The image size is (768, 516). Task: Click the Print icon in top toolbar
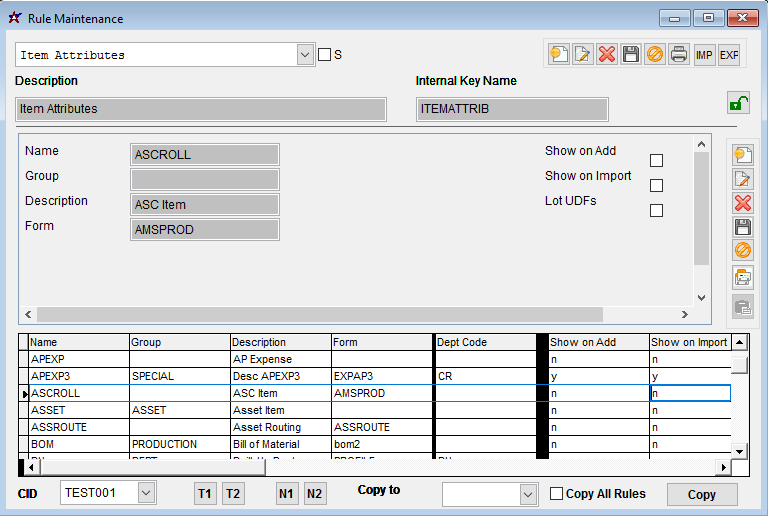point(679,54)
